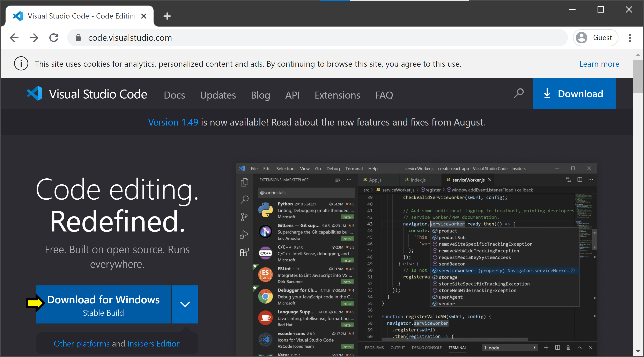
Task: Open the Extensions navigation item
Action: pos(337,95)
